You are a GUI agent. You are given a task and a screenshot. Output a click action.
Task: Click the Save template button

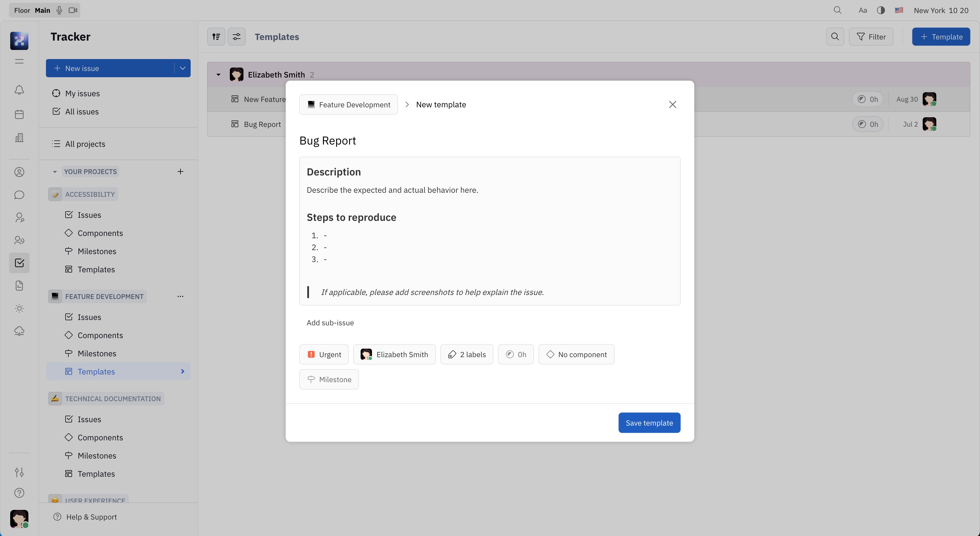pyautogui.click(x=649, y=422)
